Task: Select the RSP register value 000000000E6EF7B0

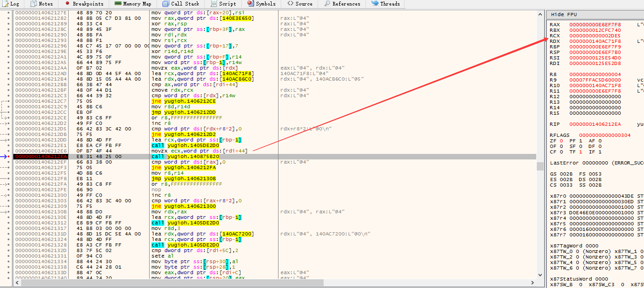Action: point(595,52)
